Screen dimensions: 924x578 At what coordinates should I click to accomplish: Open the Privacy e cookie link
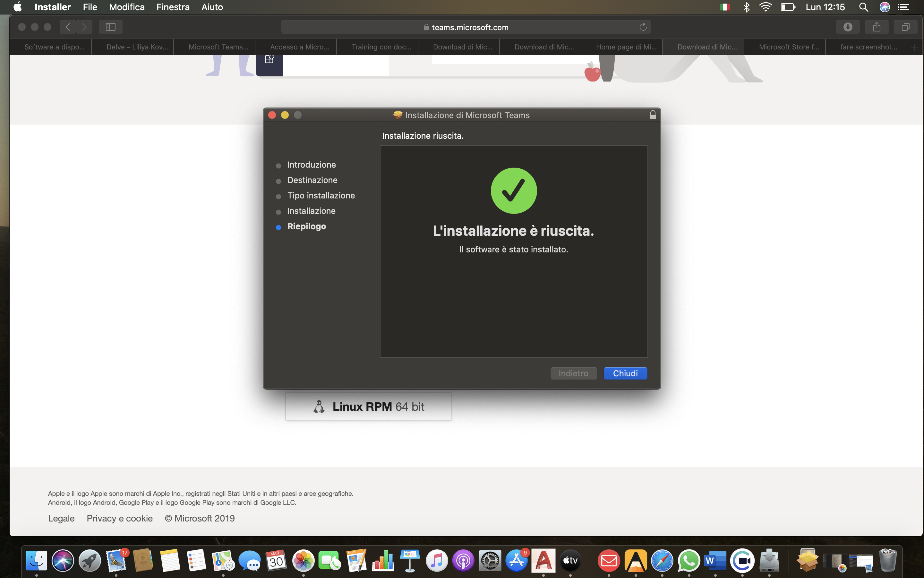[x=119, y=518]
